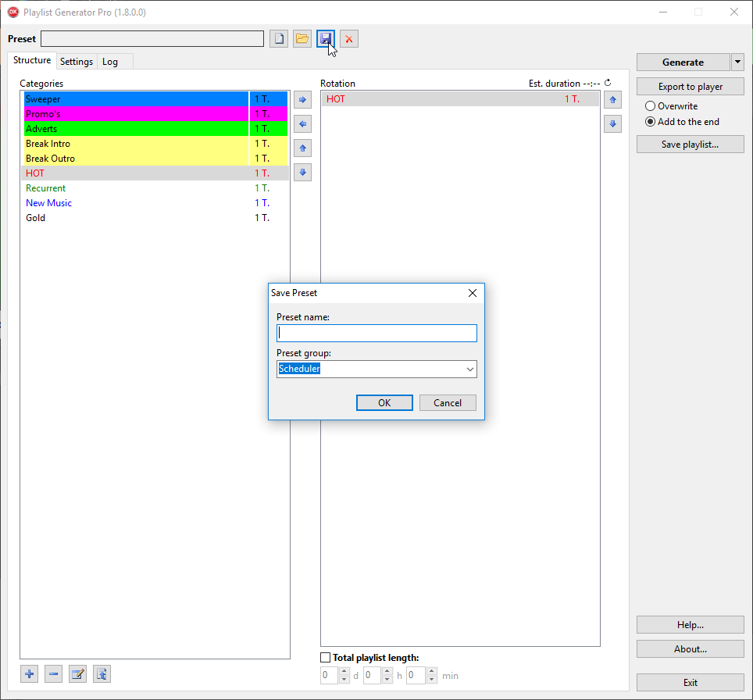Viewport: 753px width, 700px height.
Task: Click the new preset blank page icon
Action: (279, 39)
